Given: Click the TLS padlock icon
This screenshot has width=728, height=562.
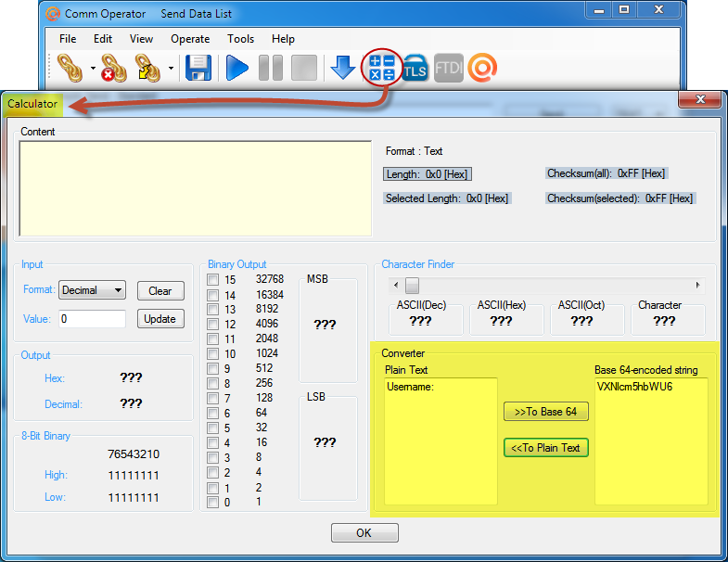Looking at the screenshot, I should coord(415,68).
